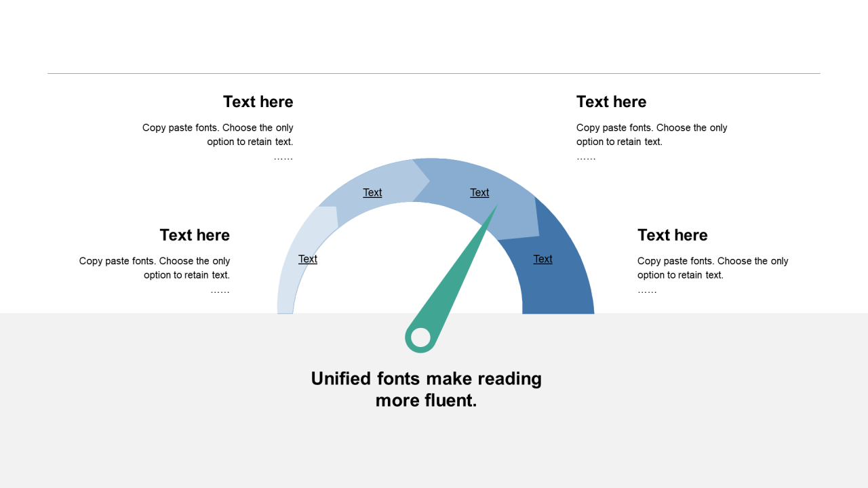This screenshot has height=488, width=868.
Task: Click the lower-left 'Copy paste fonts' paragraph
Action: 155,268
